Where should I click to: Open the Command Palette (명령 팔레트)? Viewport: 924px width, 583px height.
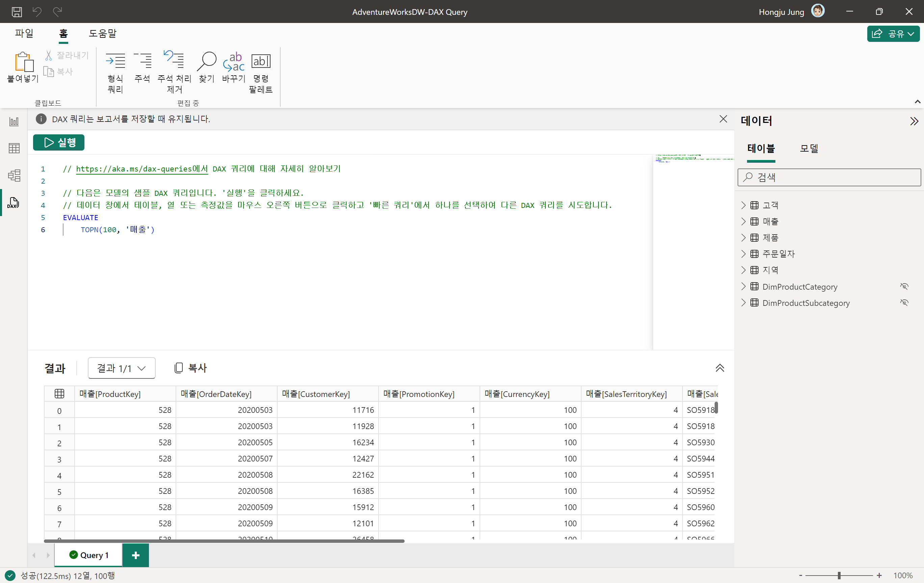pyautogui.click(x=260, y=61)
